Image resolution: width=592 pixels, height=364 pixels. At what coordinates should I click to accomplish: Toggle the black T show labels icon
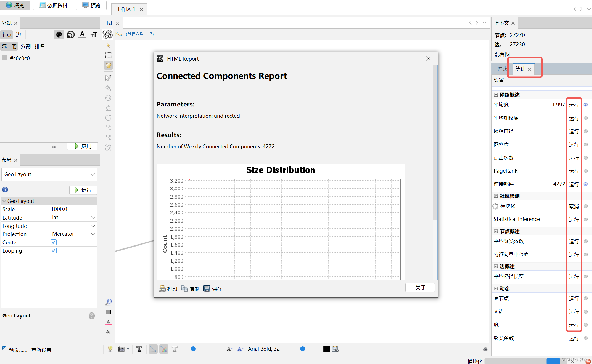[x=139, y=349]
